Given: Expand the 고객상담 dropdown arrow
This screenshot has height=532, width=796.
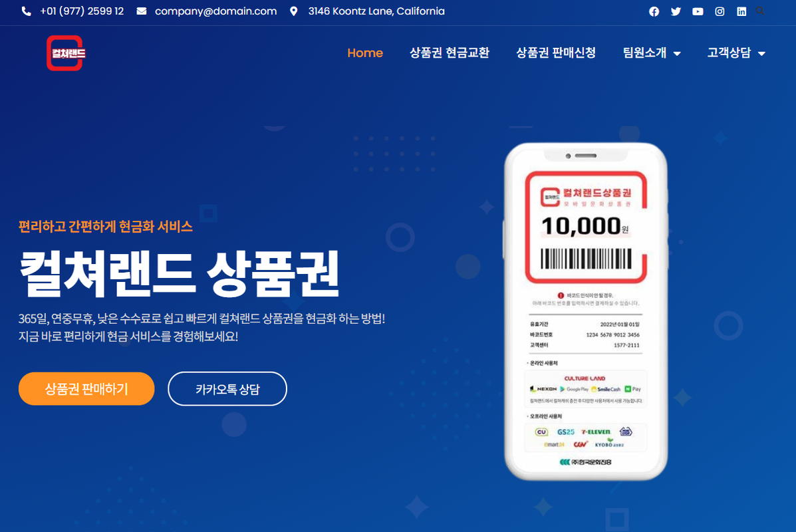Looking at the screenshot, I should click(x=761, y=53).
